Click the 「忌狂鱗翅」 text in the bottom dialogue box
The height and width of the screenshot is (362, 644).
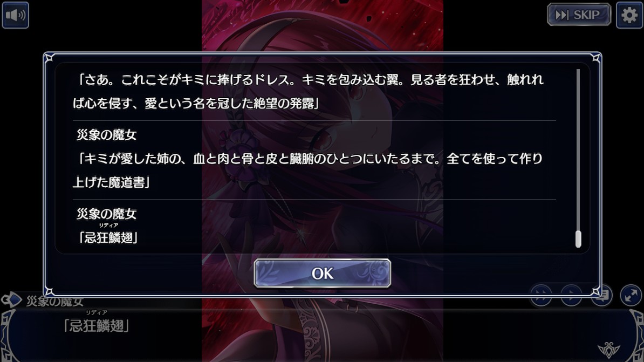pos(97,326)
